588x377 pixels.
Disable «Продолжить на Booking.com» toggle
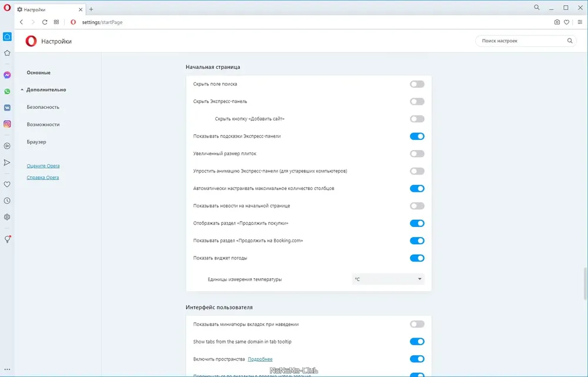pyautogui.click(x=417, y=241)
